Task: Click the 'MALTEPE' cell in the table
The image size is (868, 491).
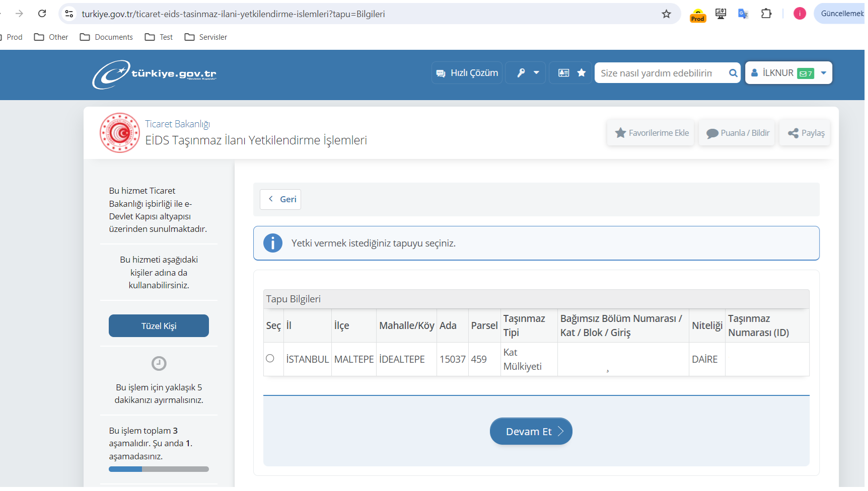Action: (x=354, y=359)
